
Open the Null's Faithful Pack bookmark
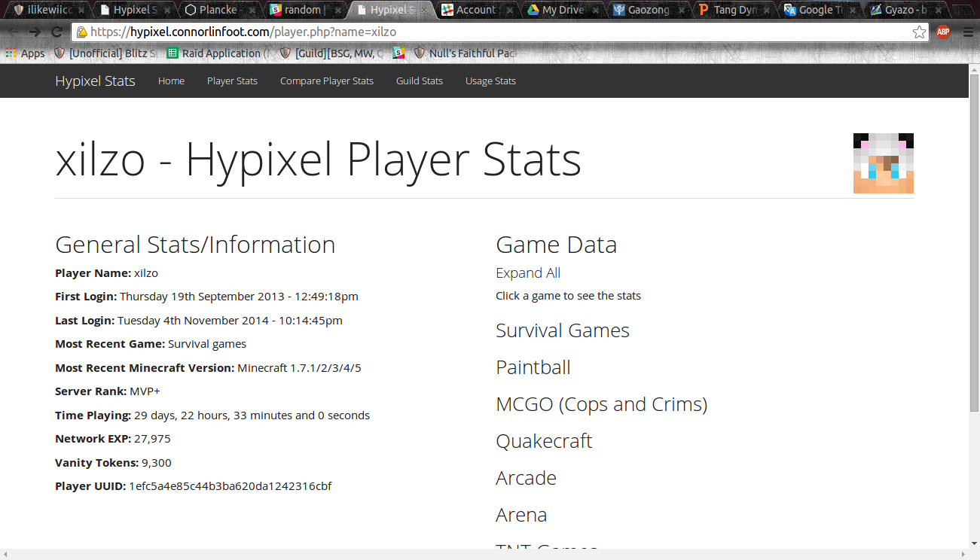tap(466, 53)
